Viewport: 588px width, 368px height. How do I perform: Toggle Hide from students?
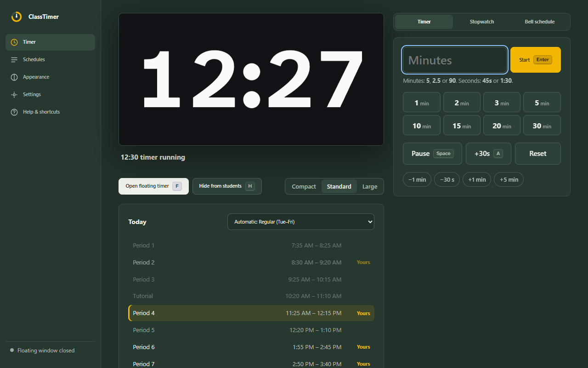[227, 186]
